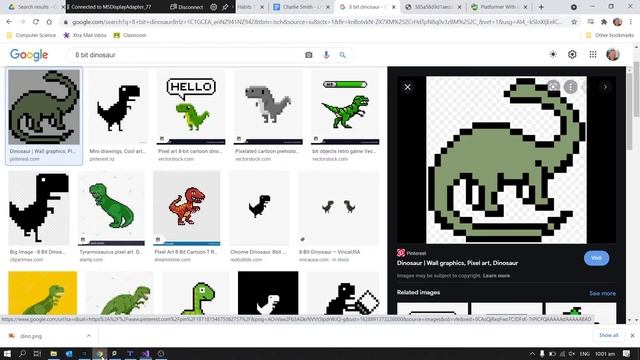This screenshot has height=360, width=640.
Task: Open Chrome three-dot menu
Action: [631, 22]
